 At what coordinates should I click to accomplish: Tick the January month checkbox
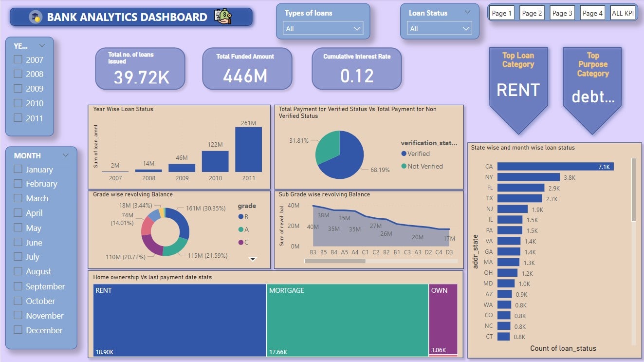point(18,169)
